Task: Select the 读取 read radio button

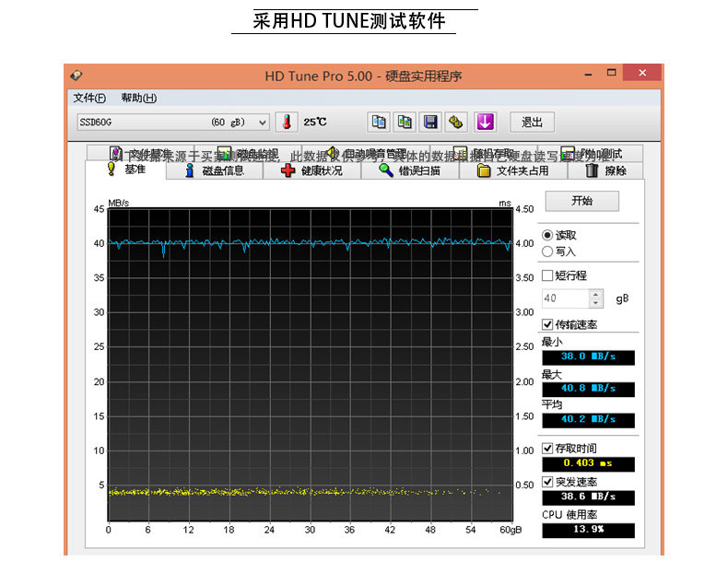Action: (x=547, y=235)
